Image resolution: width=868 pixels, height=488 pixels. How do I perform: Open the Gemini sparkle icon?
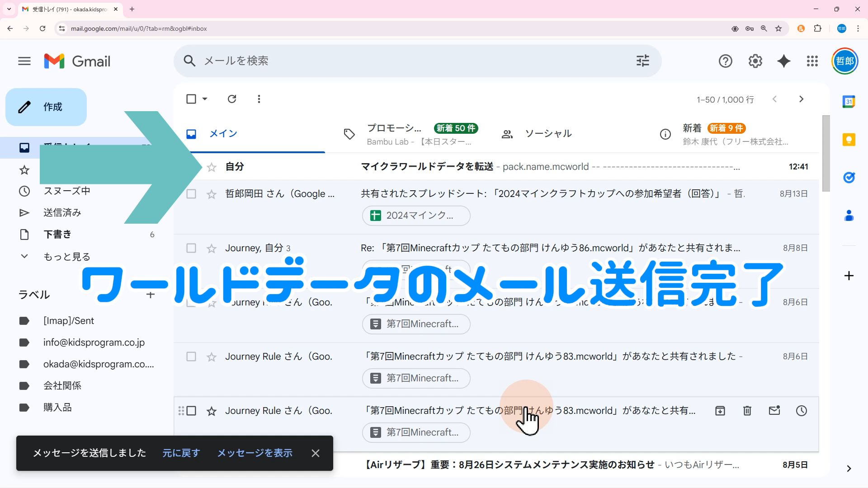coord(783,61)
